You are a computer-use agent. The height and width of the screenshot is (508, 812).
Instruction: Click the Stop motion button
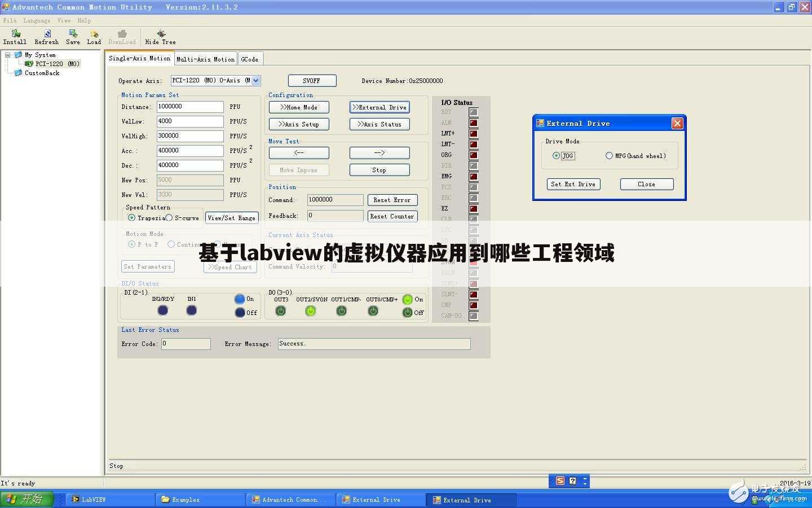tap(379, 170)
